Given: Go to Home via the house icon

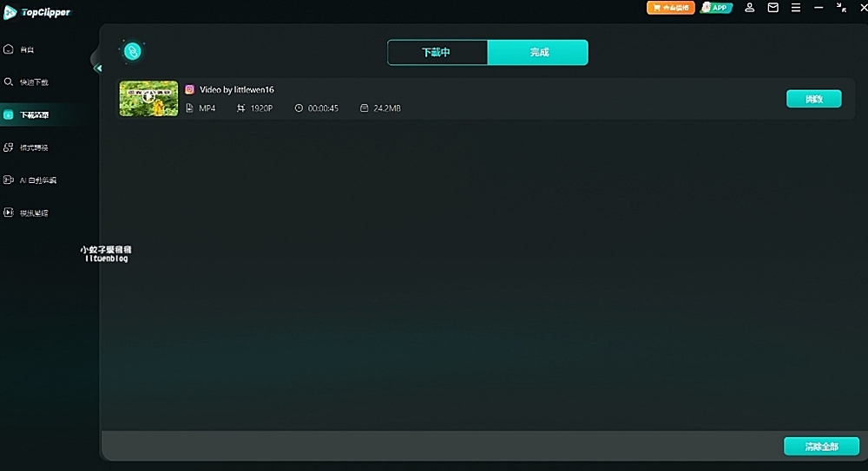Looking at the screenshot, I should [x=9, y=49].
